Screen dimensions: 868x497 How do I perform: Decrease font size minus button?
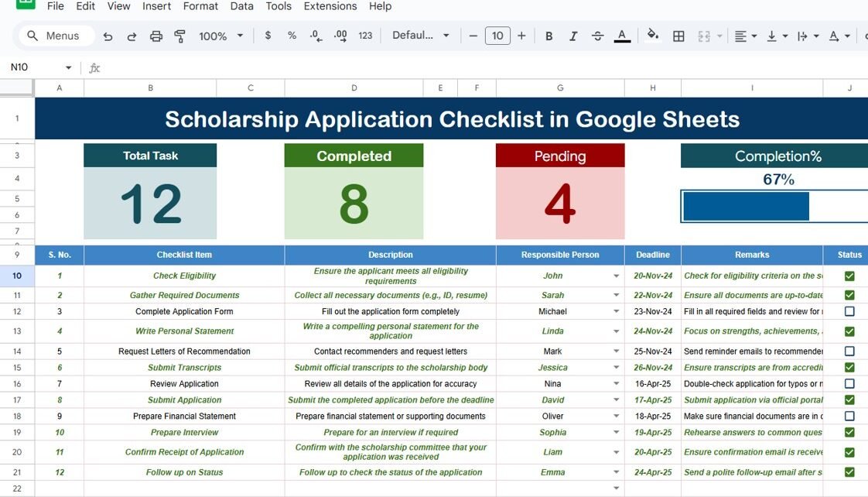coord(473,36)
